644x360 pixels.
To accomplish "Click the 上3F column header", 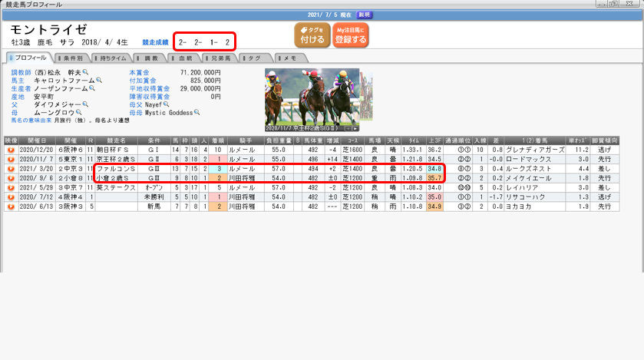I will point(435,141).
